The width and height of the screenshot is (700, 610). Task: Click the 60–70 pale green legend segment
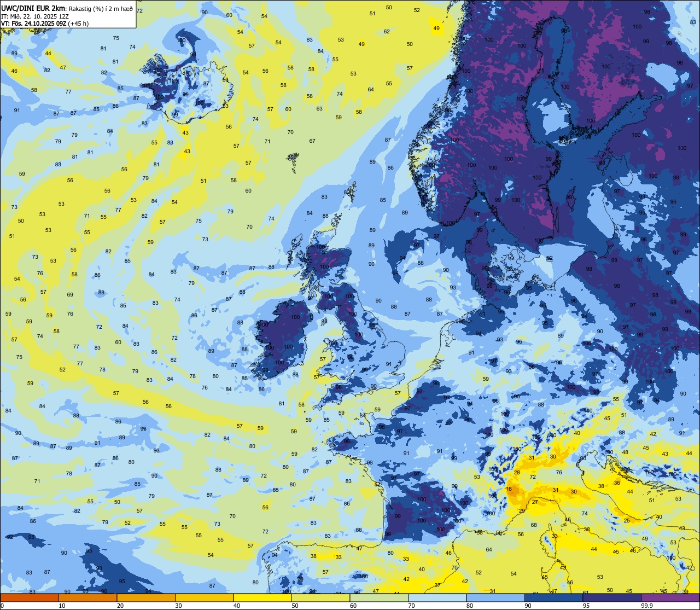click(379, 597)
